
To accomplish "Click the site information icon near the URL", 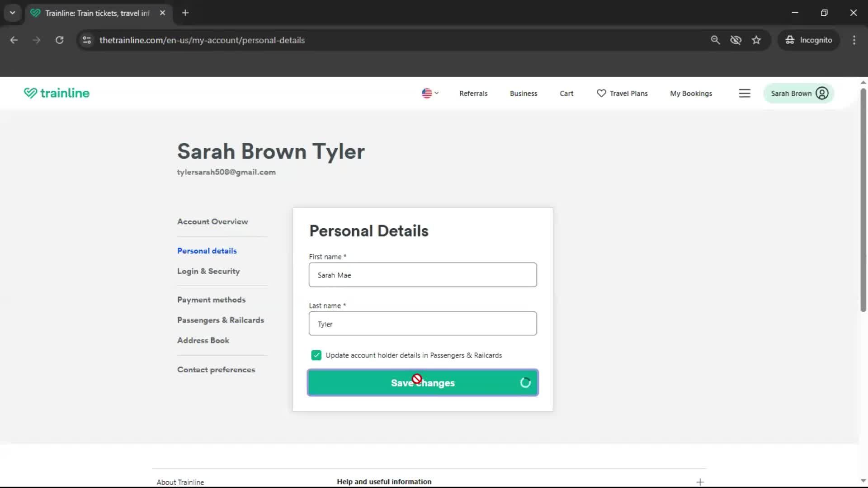I will pos(86,40).
